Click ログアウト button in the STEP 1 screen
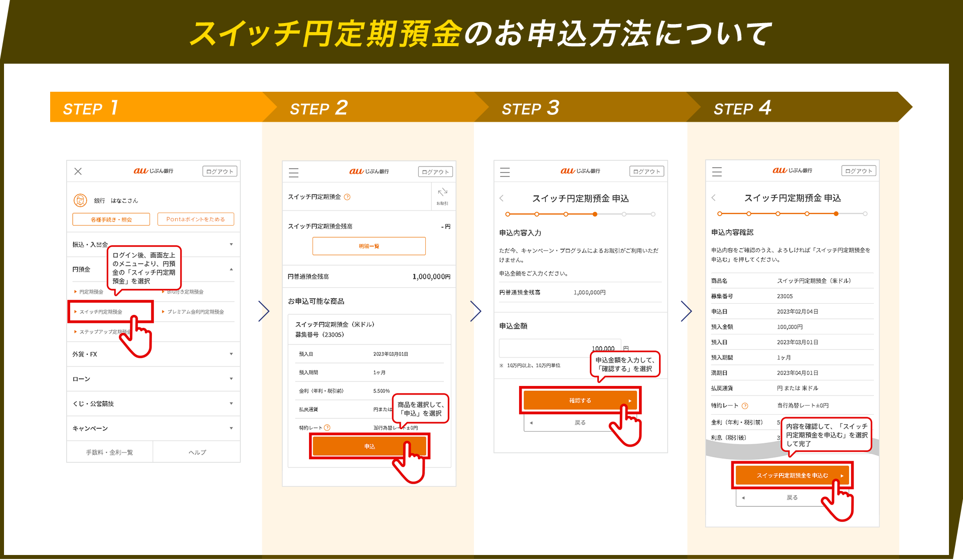The height and width of the screenshot is (560, 963). (220, 171)
